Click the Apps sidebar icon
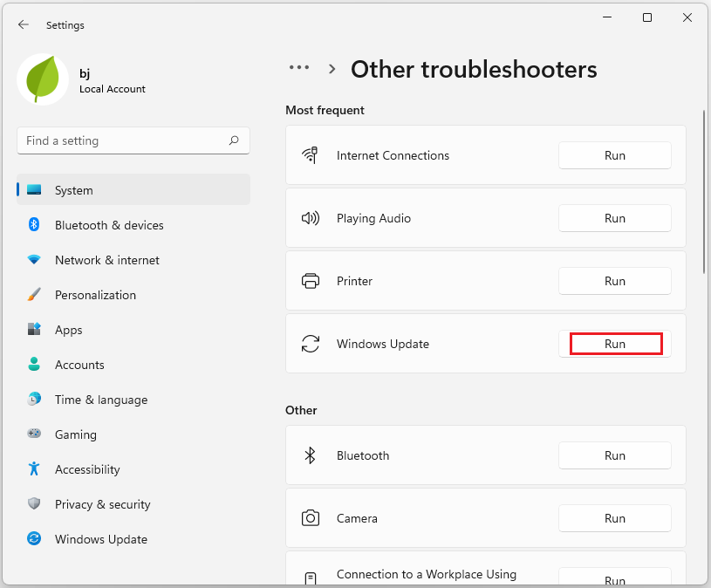Viewport: 711px width, 588px height. (x=34, y=329)
